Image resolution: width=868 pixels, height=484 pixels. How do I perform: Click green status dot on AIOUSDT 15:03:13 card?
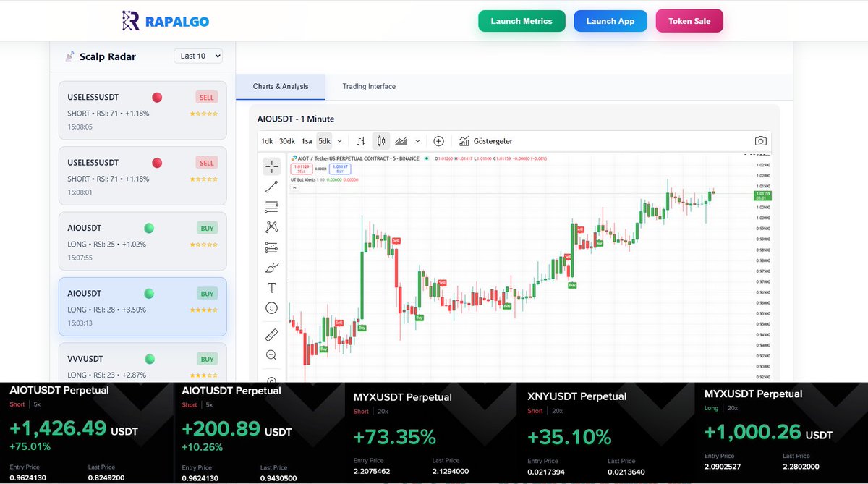click(x=149, y=294)
